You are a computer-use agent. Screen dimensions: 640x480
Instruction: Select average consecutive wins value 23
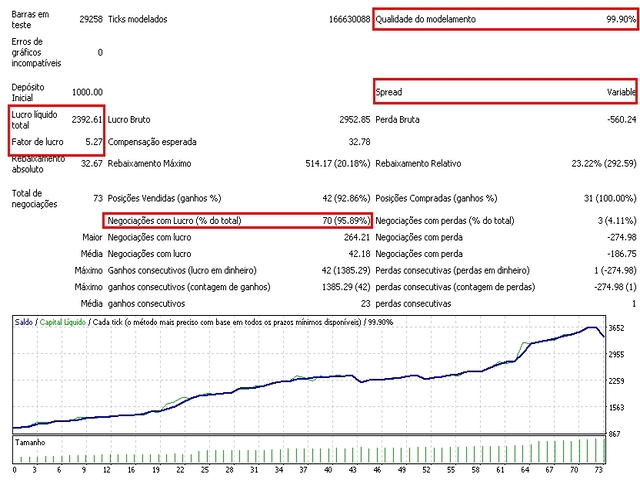[x=365, y=304]
